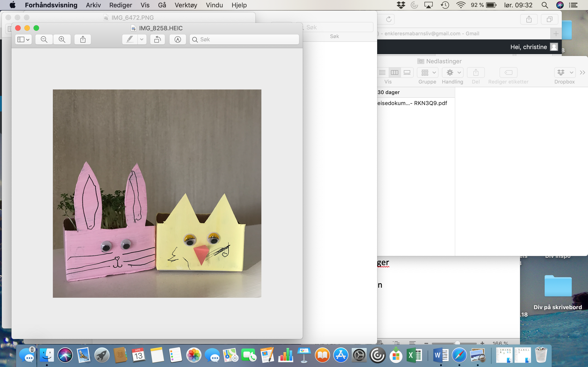Select the highlight pen tool
Viewport: 588px width, 367px height.
(x=130, y=39)
